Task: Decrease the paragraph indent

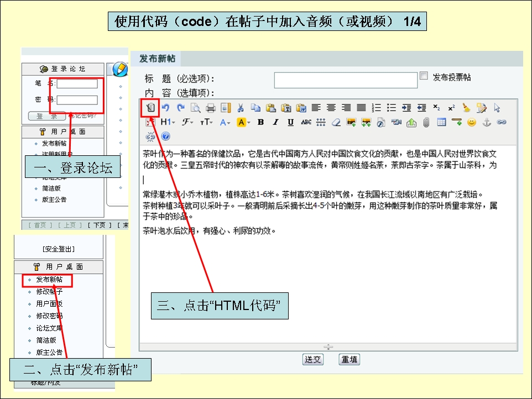Action: [x=421, y=108]
